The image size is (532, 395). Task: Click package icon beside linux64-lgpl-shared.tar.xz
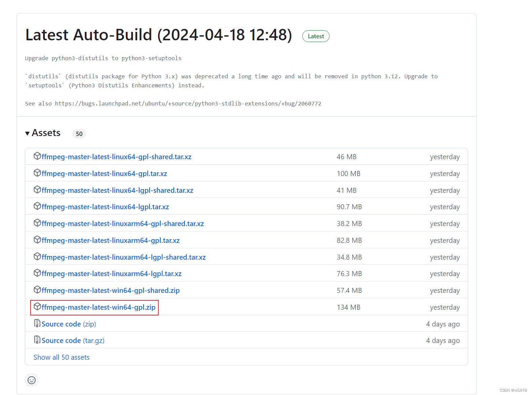(37, 190)
